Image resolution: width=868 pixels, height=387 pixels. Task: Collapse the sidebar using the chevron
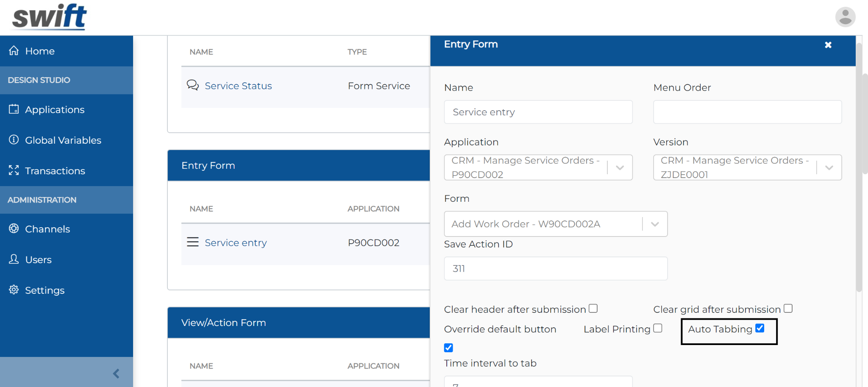click(x=116, y=373)
